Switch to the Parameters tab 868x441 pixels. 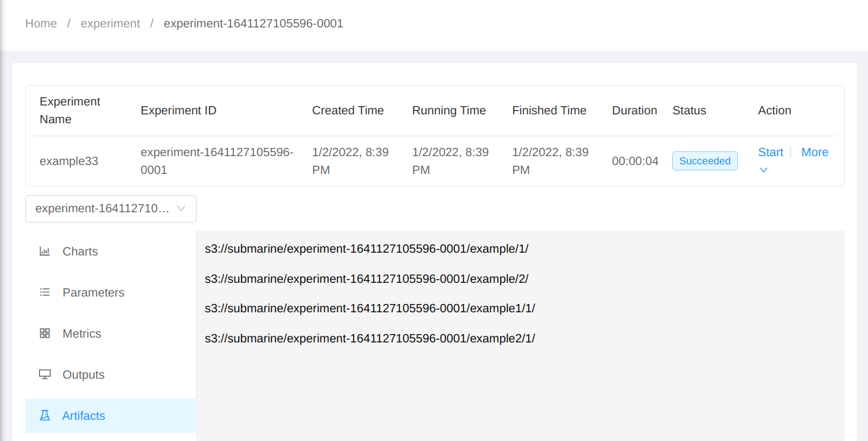coord(110,292)
